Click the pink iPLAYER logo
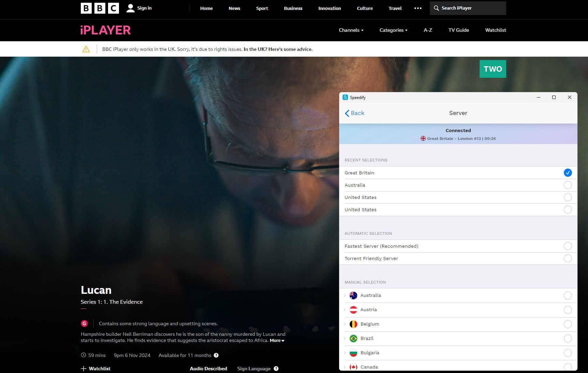Image resolution: width=588 pixels, height=373 pixels. [106, 30]
